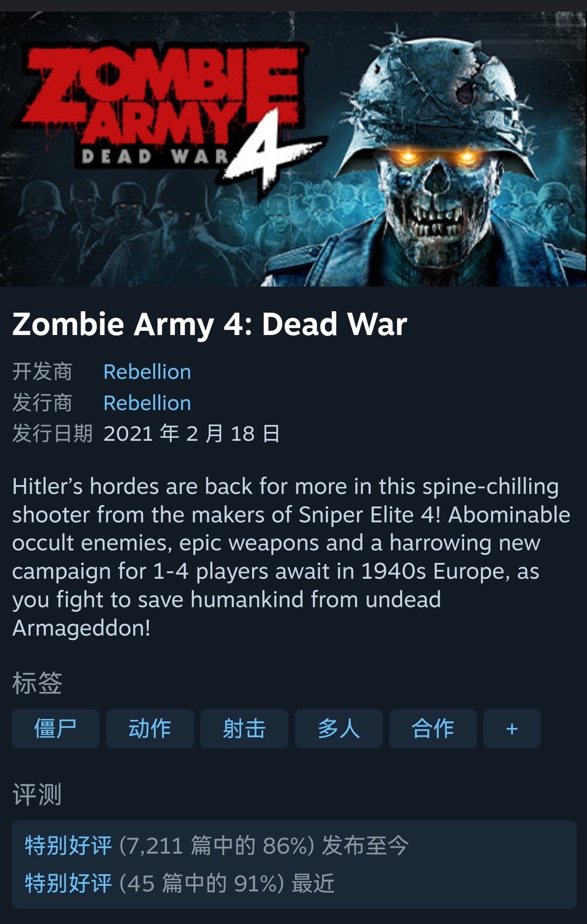Choose the 射击 tag
Viewport: 587px width, 924px height.
point(244,728)
